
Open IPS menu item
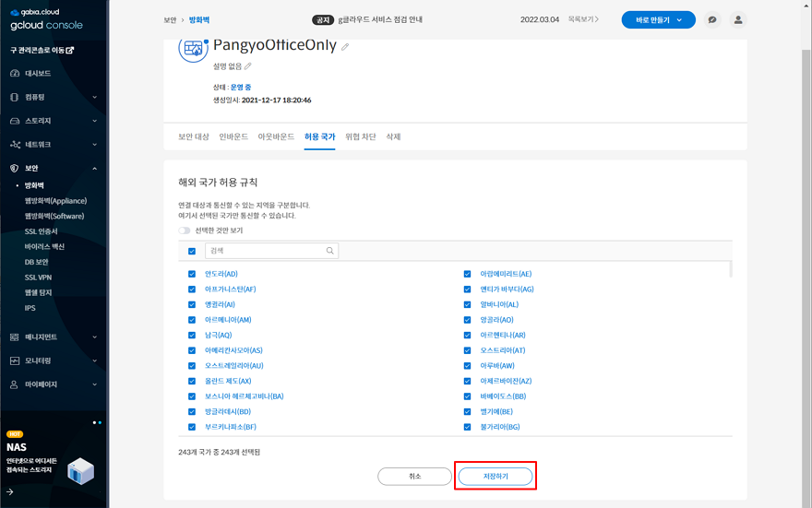(30, 308)
